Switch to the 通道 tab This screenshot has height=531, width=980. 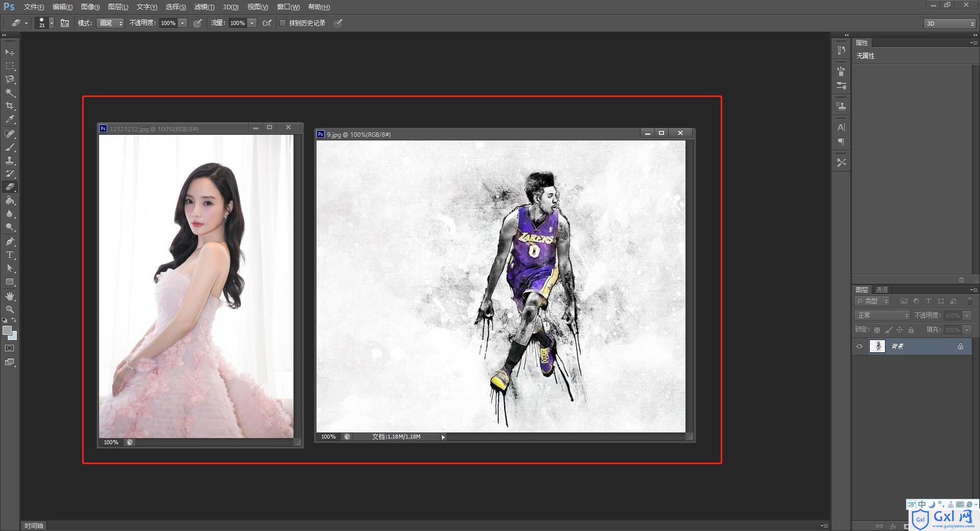[881, 289]
